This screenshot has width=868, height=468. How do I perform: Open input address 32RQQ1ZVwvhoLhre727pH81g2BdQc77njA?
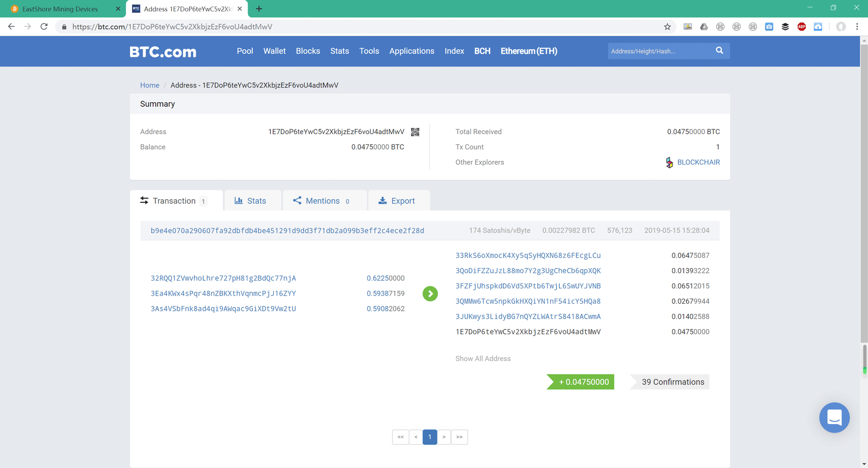click(x=223, y=278)
